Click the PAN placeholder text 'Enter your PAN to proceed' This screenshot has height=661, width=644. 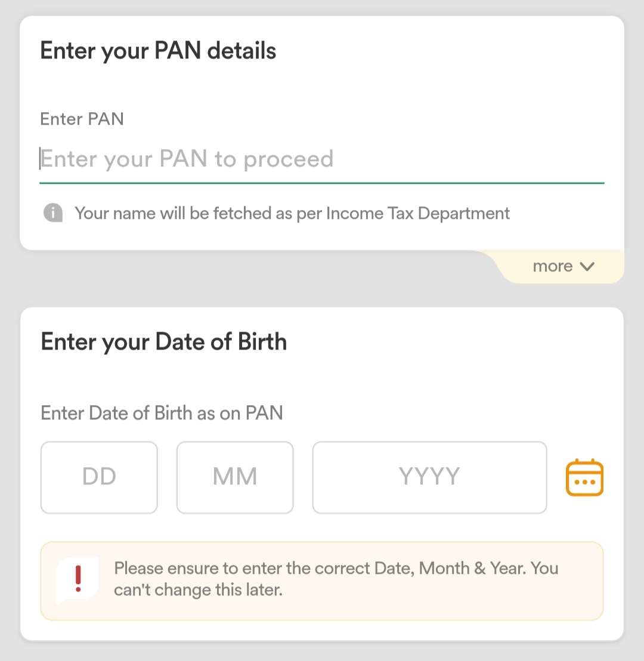pos(187,159)
